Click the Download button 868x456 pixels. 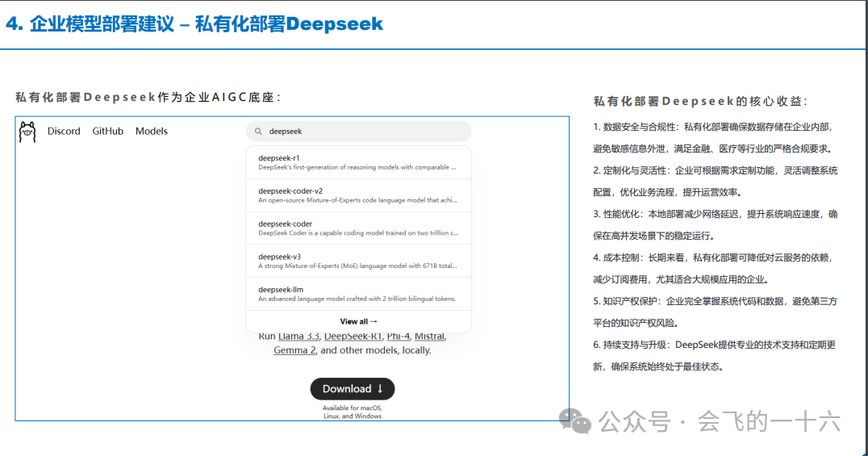[x=353, y=389]
